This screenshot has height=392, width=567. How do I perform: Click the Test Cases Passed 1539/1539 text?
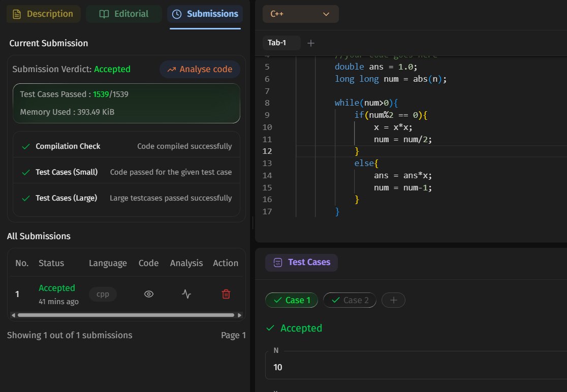click(74, 94)
